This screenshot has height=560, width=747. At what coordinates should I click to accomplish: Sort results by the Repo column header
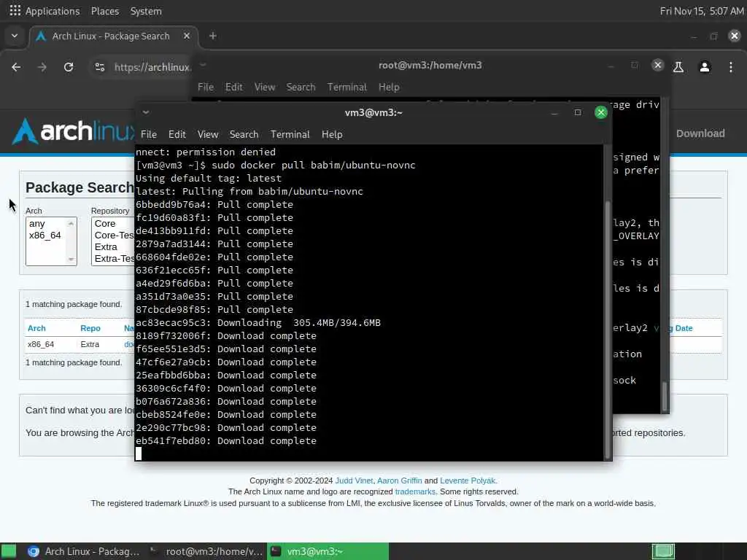(90, 328)
